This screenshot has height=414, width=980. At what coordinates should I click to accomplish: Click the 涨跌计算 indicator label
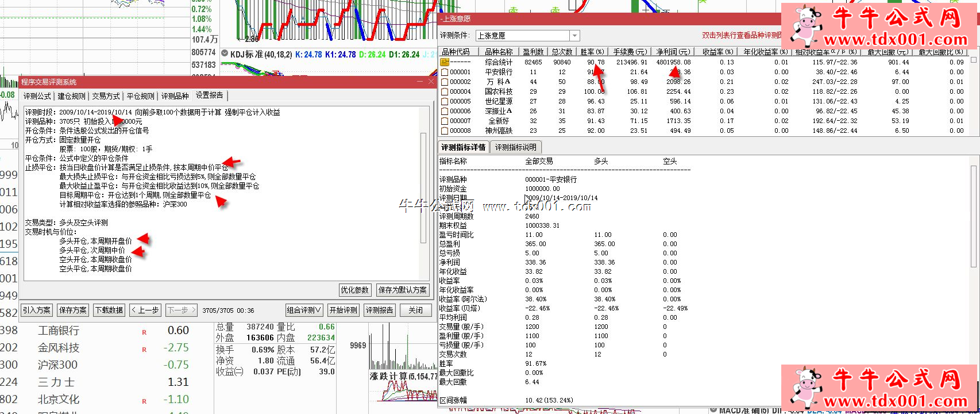coord(388,376)
